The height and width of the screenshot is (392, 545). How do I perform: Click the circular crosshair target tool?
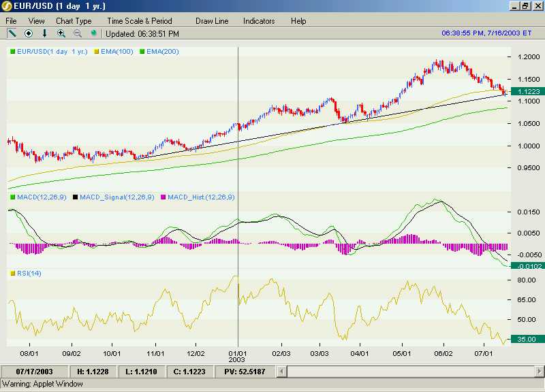[29, 33]
